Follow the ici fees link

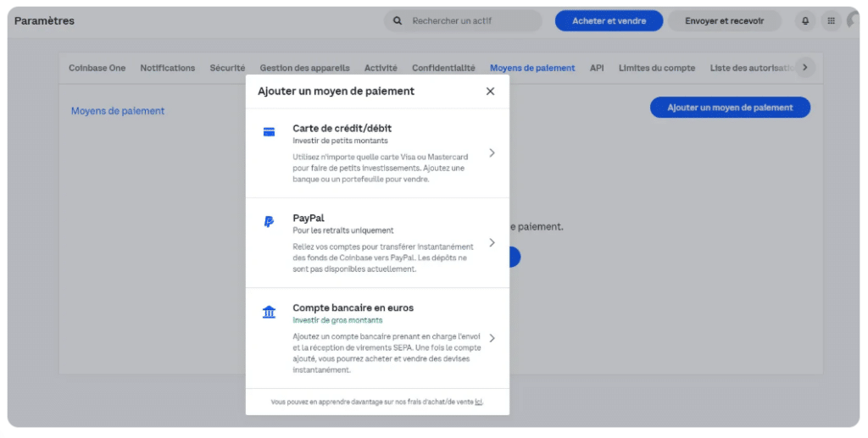(x=478, y=402)
